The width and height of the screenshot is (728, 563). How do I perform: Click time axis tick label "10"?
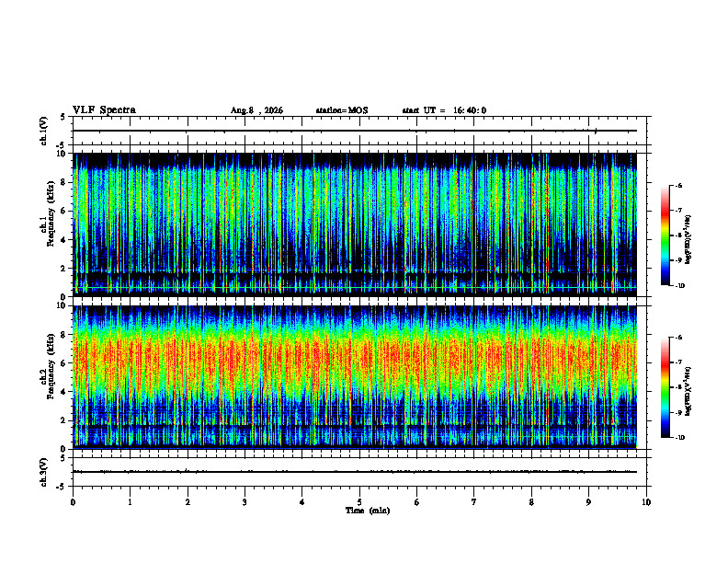coord(646,502)
